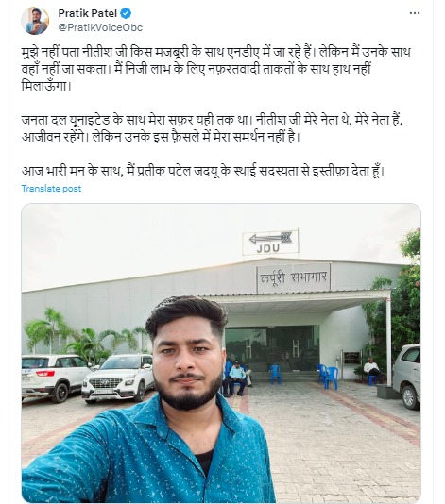The height and width of the screenshot is (504, 445).
Task: Click the resignation line starting आज भारी मन
Action: (203, 171)
